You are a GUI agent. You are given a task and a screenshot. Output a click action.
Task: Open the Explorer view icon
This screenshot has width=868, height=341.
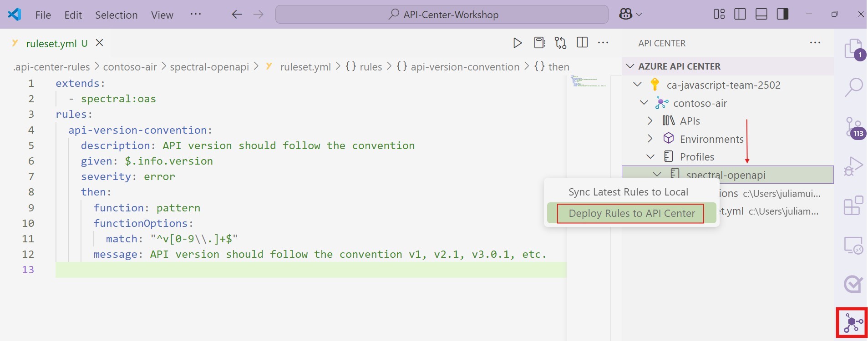[853, 49]
